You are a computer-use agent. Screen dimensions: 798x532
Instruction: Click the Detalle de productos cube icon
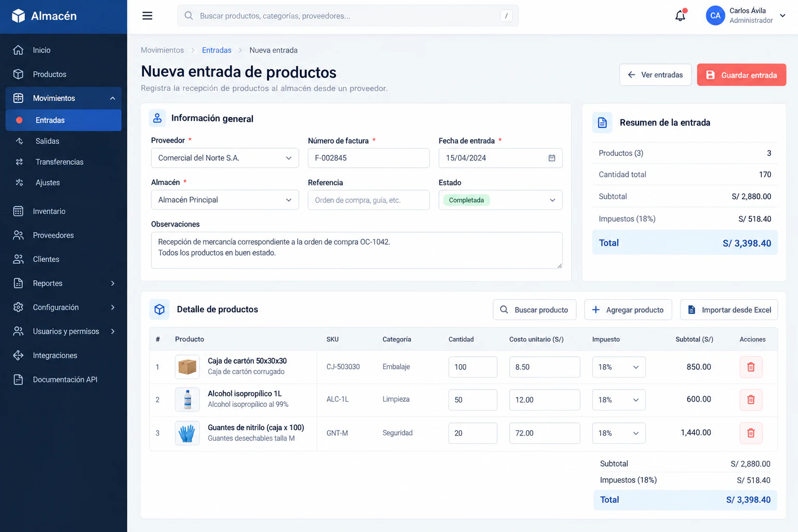click(159, 309)
